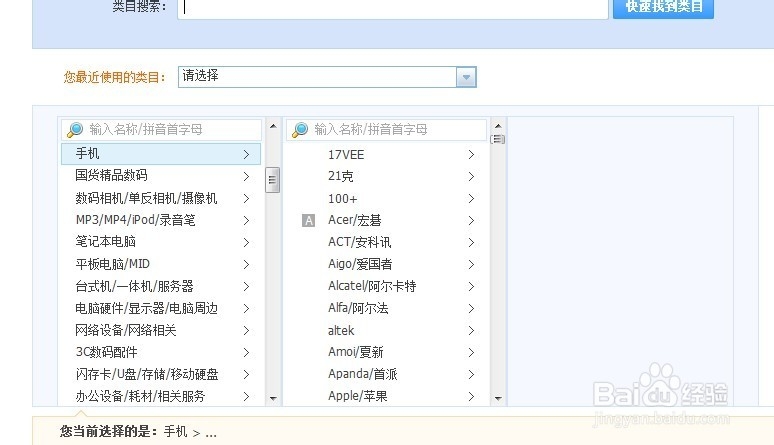Expand arrow on 平板电脑/MID row
Viewport: 774px width, 445px height.
click(x=246, y=265)
